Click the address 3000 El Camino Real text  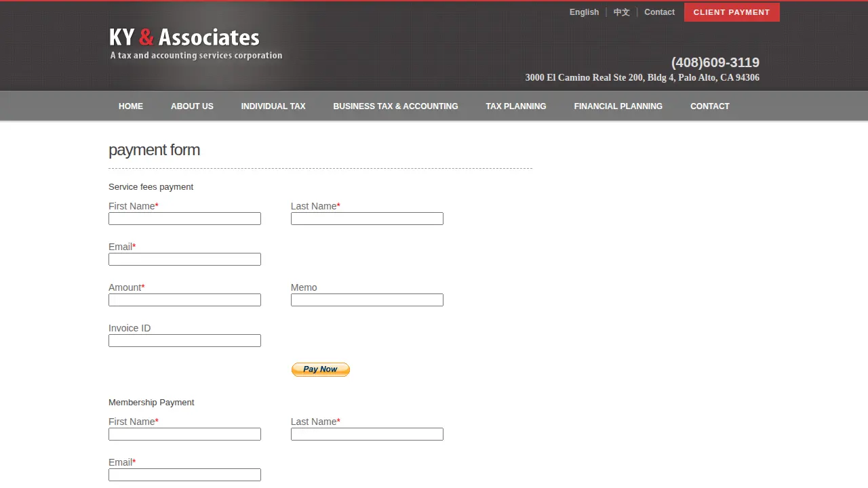(x=642, y=78)
